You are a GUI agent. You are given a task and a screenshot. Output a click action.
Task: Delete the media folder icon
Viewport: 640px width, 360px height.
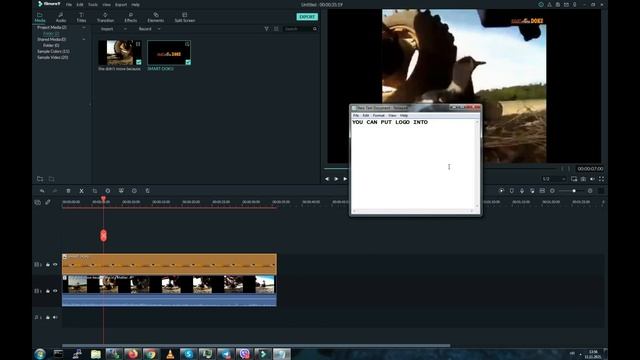(x=51, y=179)
